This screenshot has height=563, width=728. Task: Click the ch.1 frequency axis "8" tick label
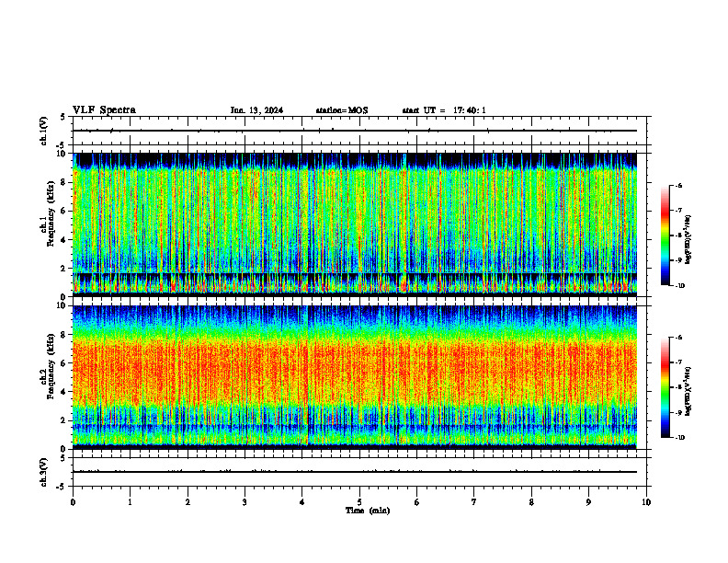tap(64, 182)
